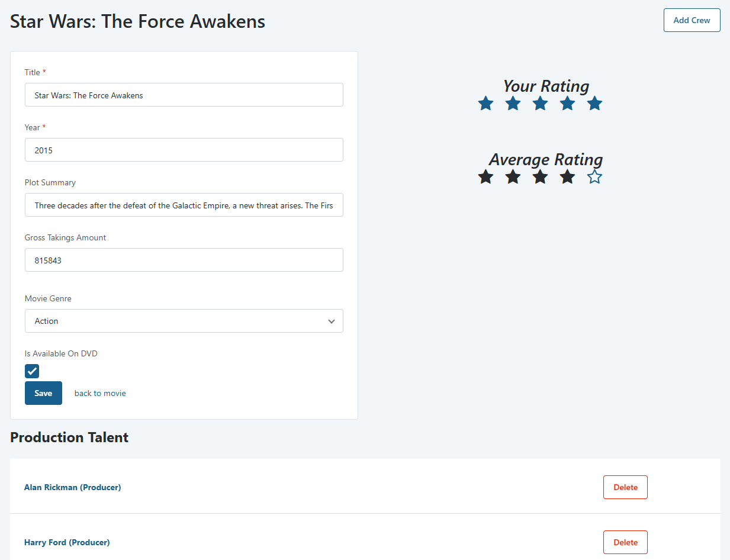Click fourth Average Rating star
The height and width of the screenshot is (560, 730).
tap(567, 177)
